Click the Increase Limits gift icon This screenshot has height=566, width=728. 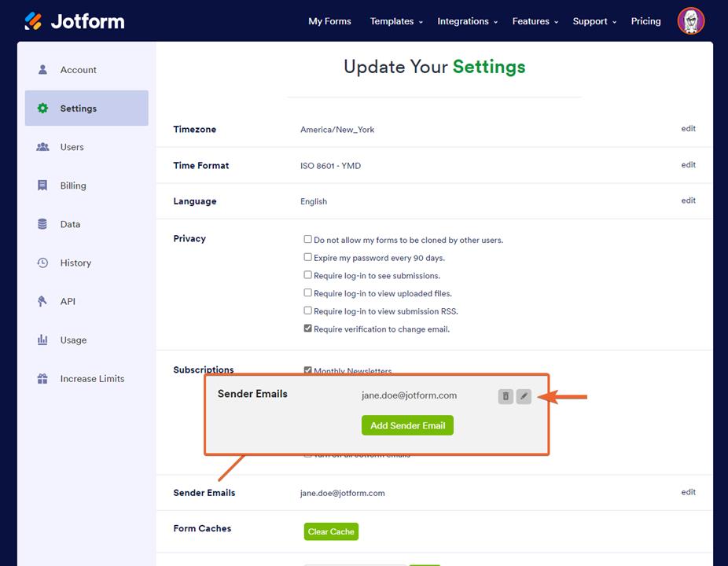pyautogui.click(x=42, y=378)
